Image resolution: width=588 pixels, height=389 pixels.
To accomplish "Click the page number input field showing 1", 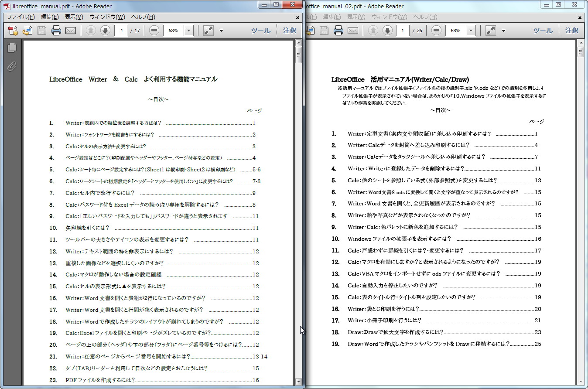I will click(121, 31).
